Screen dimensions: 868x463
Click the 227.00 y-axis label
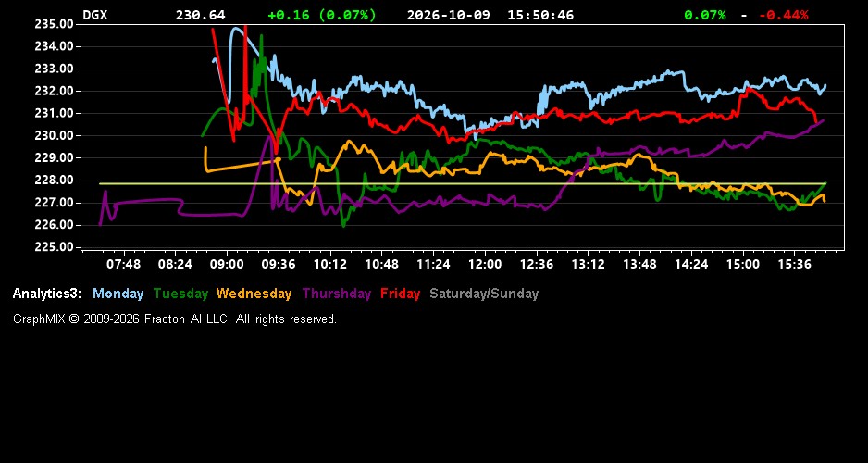point(54,203)
